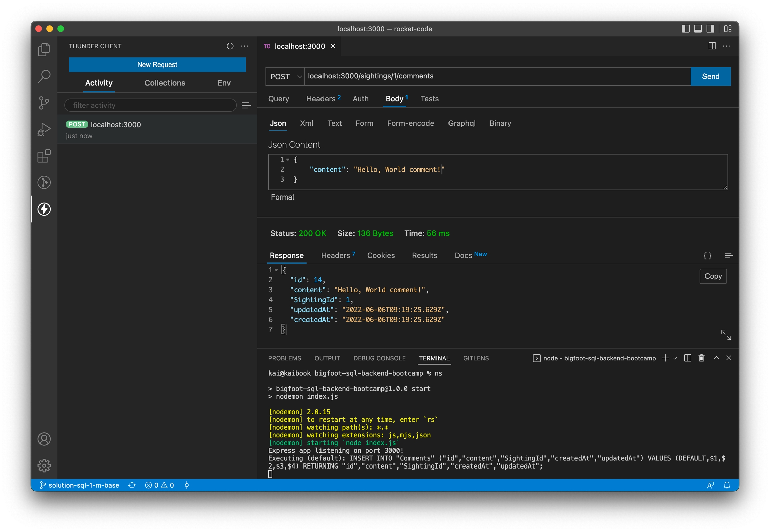Collapse response JSON at line 1

point(276,270)
